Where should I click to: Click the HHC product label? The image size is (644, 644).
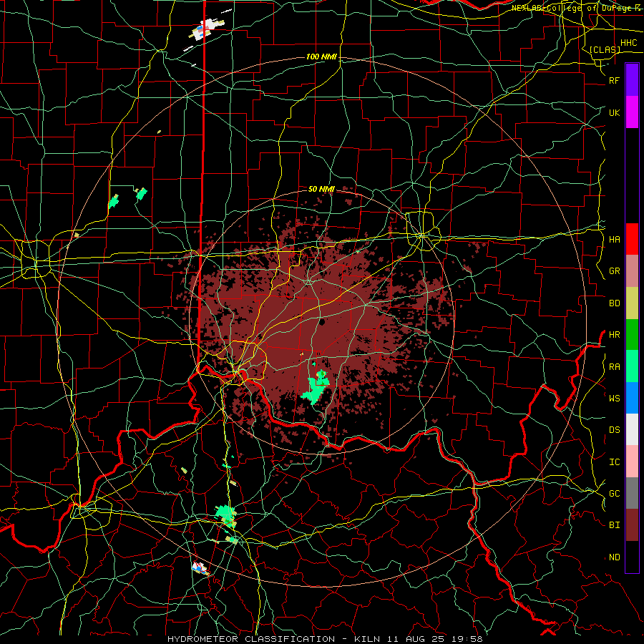click(x=628, y=43)
